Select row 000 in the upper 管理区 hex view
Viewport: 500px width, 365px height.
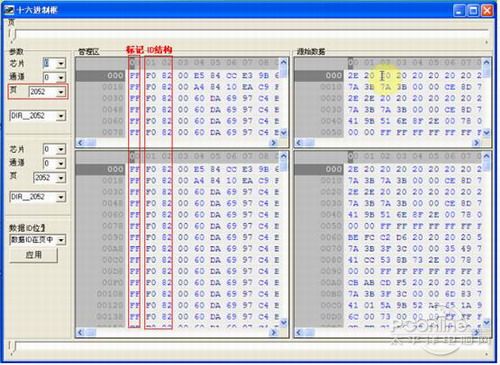pos(178,76)
